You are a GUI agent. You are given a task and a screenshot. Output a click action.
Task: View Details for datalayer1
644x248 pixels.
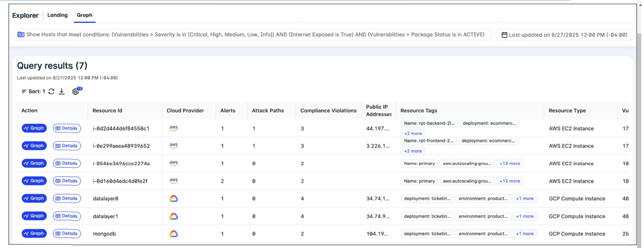click(x=67, y=216)
